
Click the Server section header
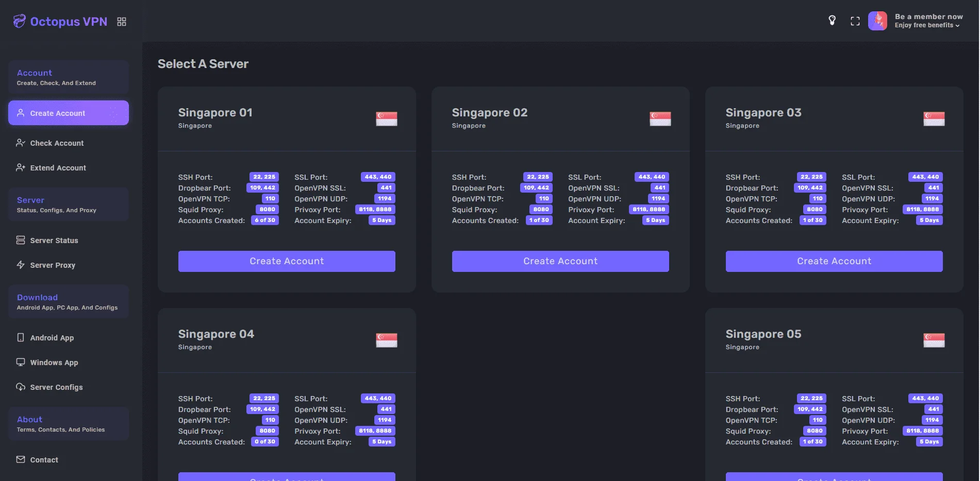tap(69, 204)
